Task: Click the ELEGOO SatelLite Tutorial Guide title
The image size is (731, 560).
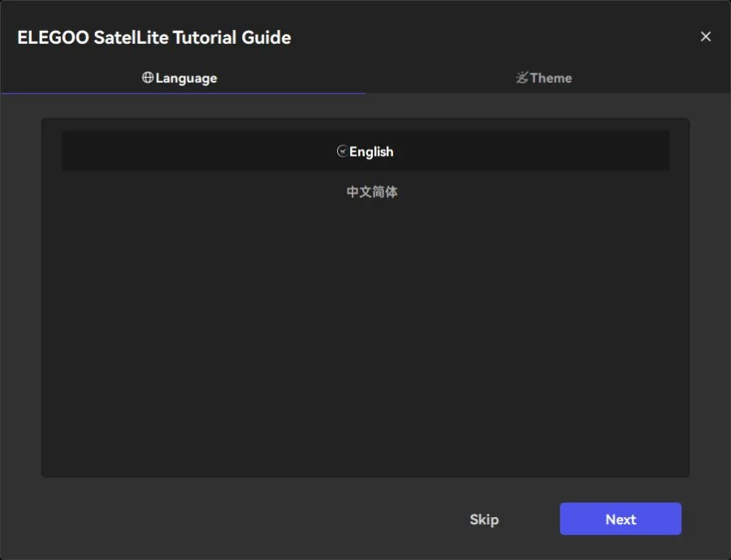Action: point(154,37)
